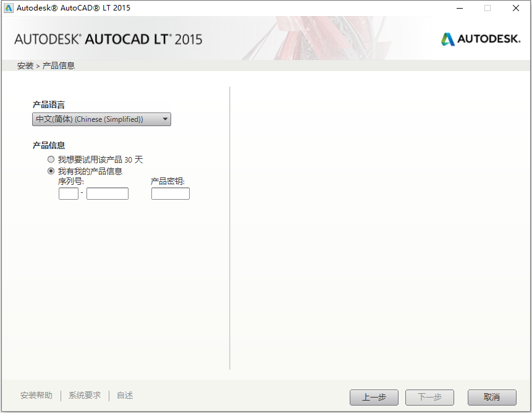Viewport: 532px width, 413px height.
Task: Click the 产品密钥 product key field
Action: coord(171,194)
